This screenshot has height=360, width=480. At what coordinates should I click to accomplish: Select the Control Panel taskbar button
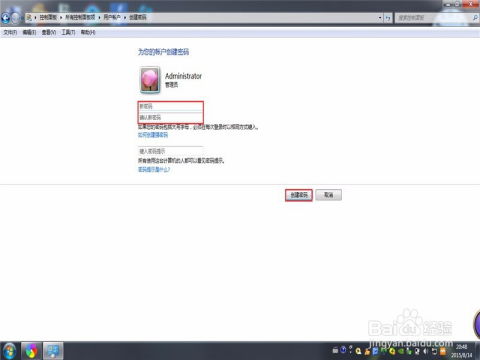click(53, 351)
